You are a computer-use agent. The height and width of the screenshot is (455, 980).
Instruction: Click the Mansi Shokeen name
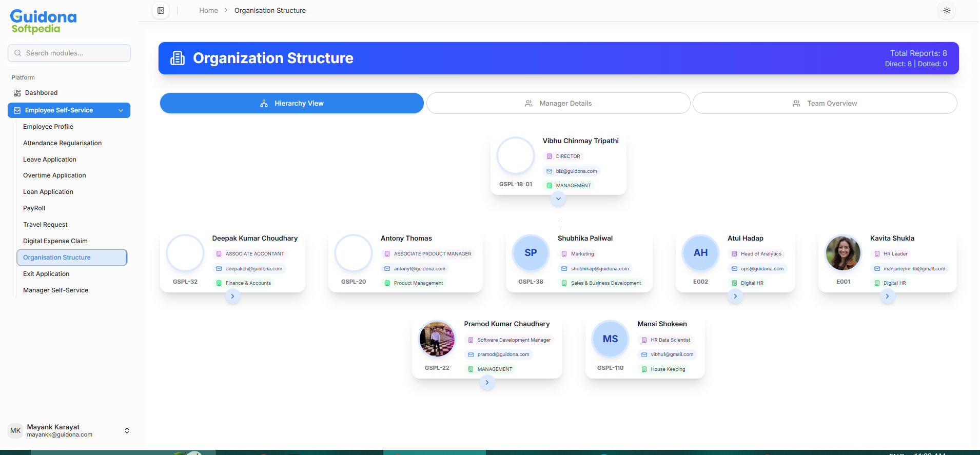click(x=662, y=324)
